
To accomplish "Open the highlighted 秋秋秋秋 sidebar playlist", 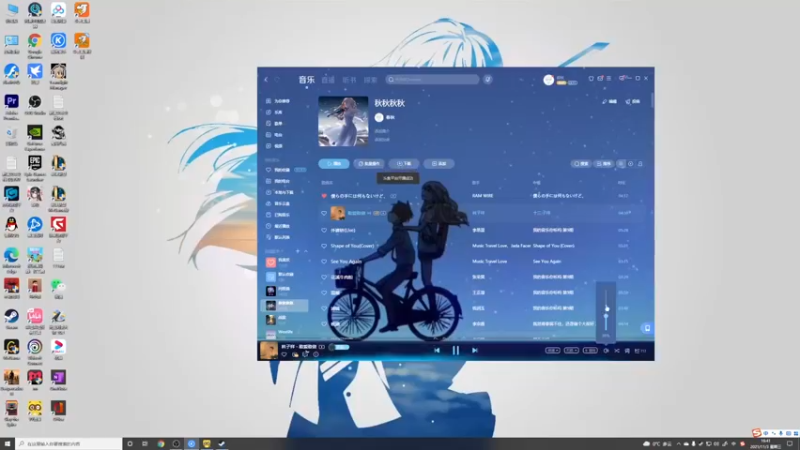I will [285, 305].
